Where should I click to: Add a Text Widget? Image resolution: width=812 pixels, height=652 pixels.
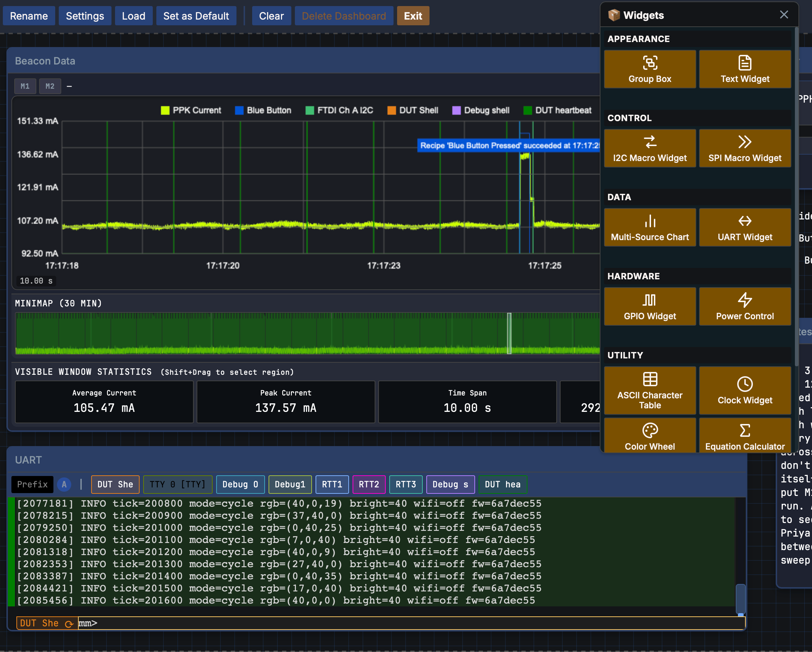745,69
